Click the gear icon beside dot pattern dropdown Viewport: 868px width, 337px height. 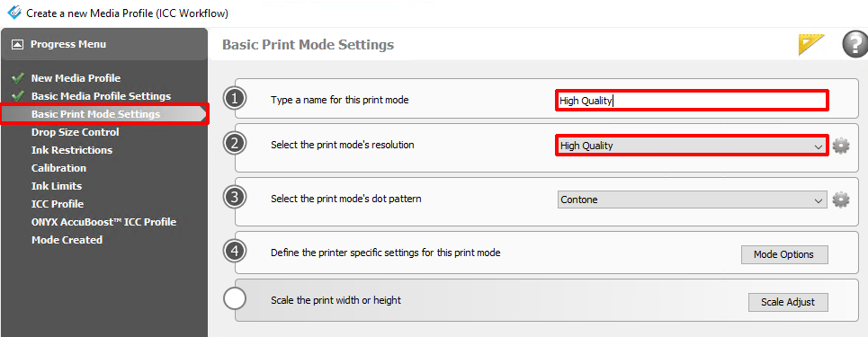click(841, 200)
